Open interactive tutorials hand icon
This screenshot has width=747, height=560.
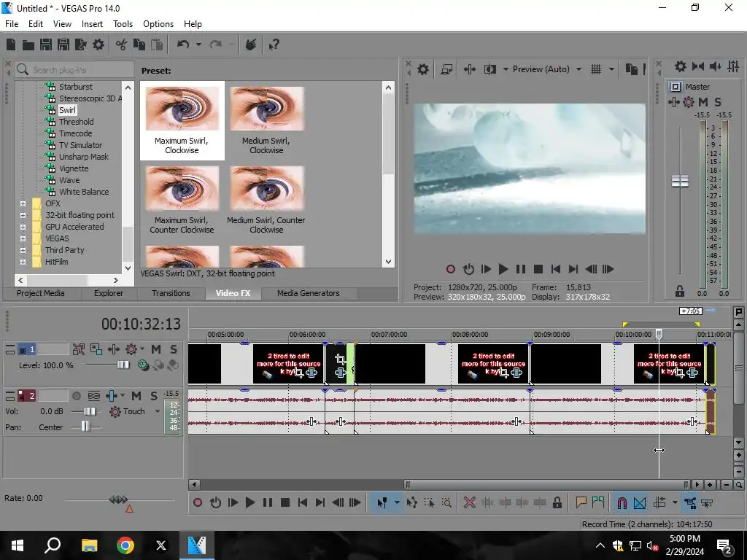(x=251, y=44)
